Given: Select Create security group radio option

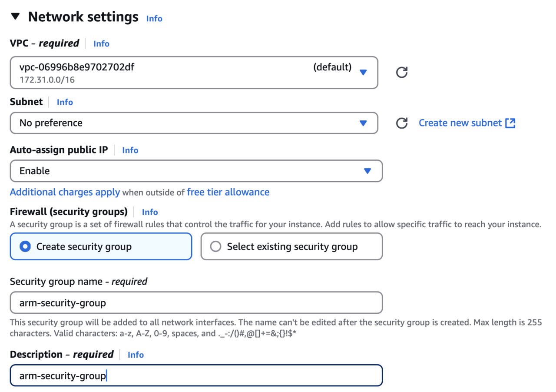Looking at the screenshot, I should (x=26, y=246).
